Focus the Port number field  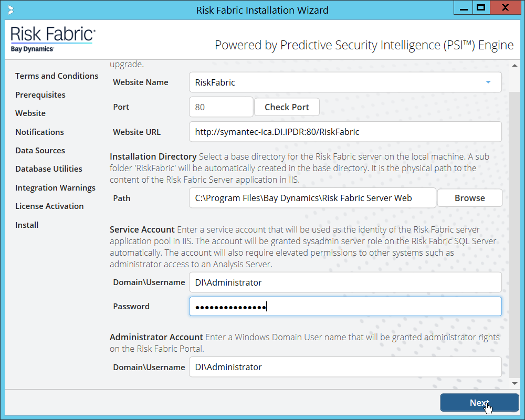[220, 107]
